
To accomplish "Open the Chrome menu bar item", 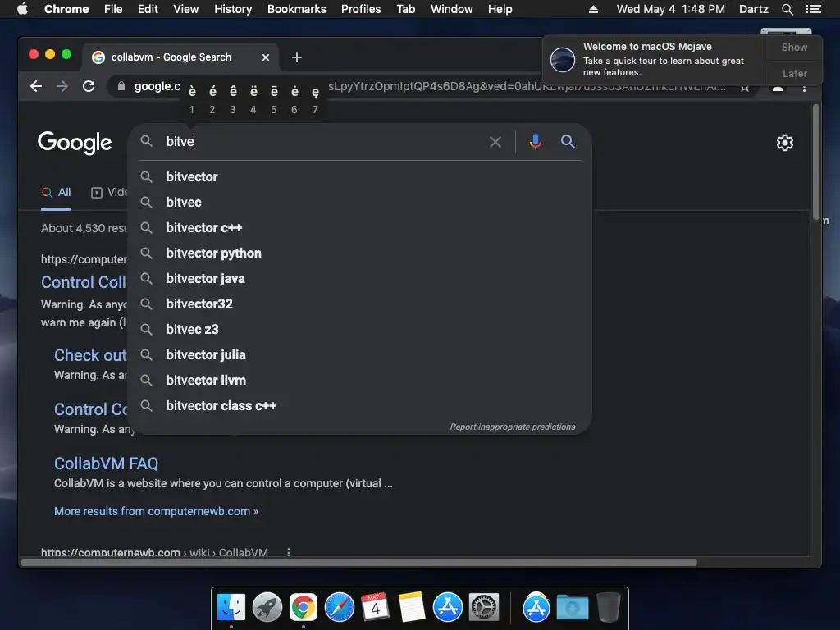I will coord(66,9).
